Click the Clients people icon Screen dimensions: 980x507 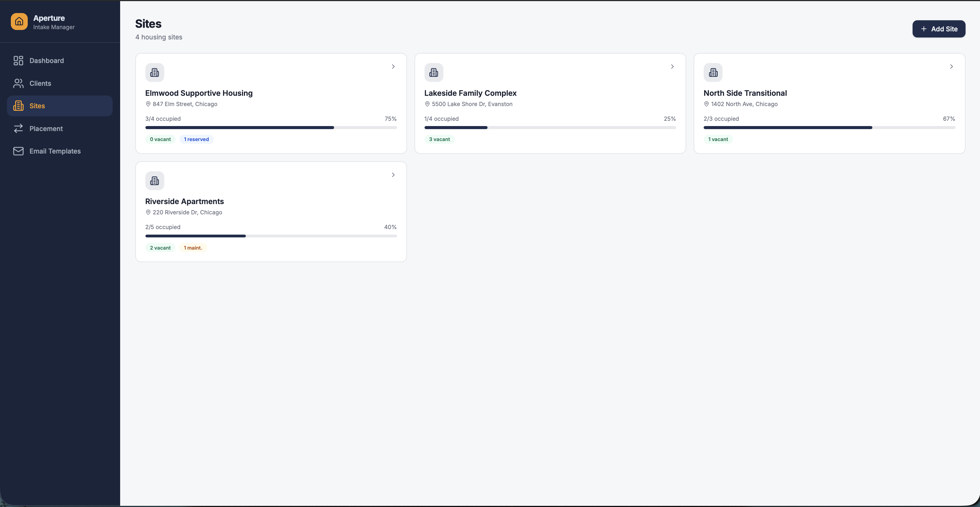(18, 83)
